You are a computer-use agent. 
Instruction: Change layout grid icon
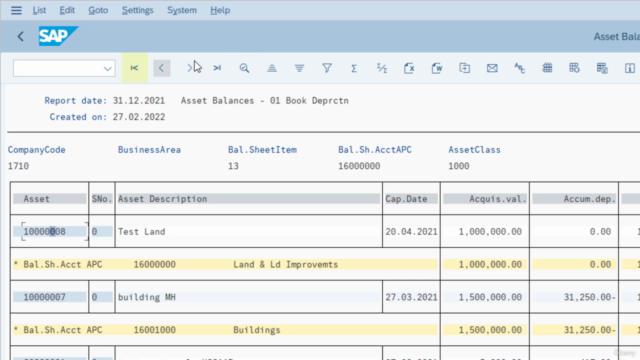(x=547, y=68)
